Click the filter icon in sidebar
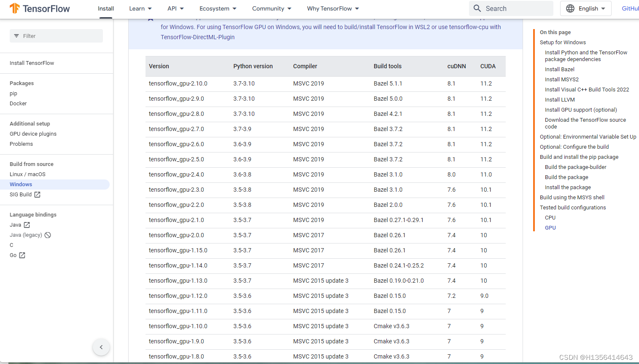 point(16,36)
